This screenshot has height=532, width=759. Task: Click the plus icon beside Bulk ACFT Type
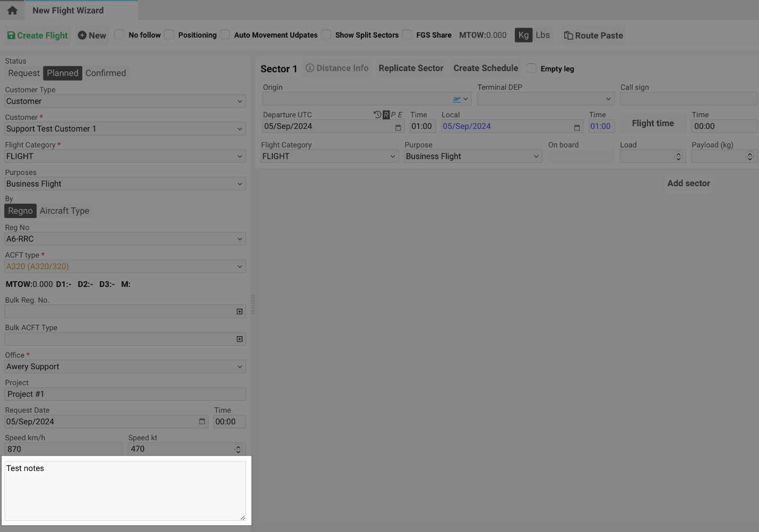239,339
